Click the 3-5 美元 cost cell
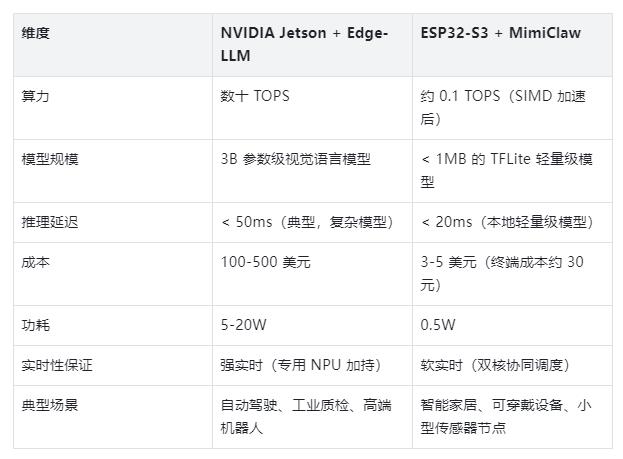This screenshot has height=459, width=623. (x=502, y=273)
